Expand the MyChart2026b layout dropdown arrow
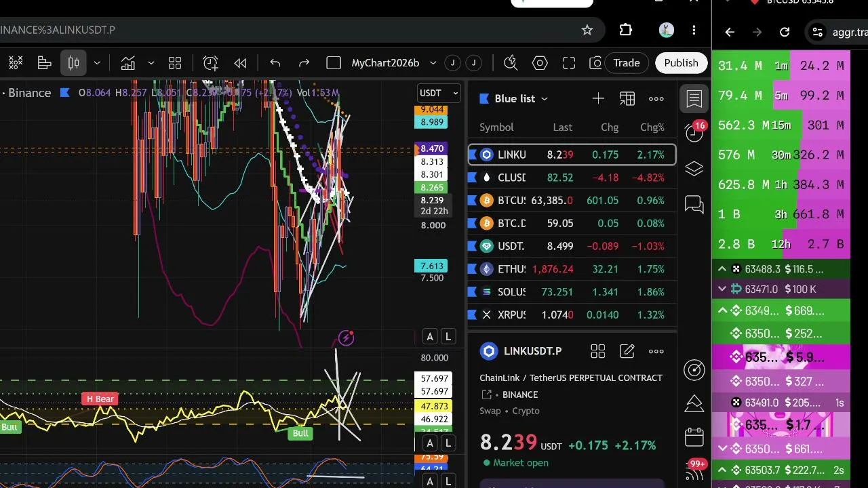Screen dimensions: 868x488 click(x=433, y=63)
